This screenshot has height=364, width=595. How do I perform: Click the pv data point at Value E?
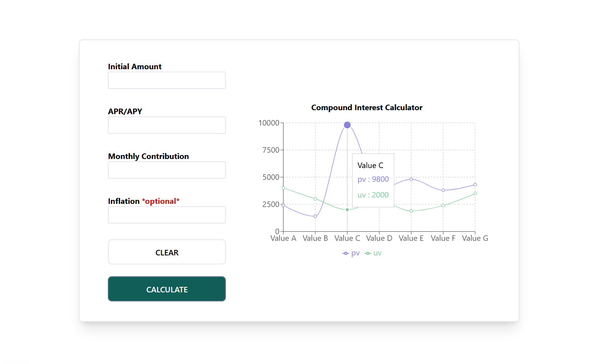pos(411,179)
